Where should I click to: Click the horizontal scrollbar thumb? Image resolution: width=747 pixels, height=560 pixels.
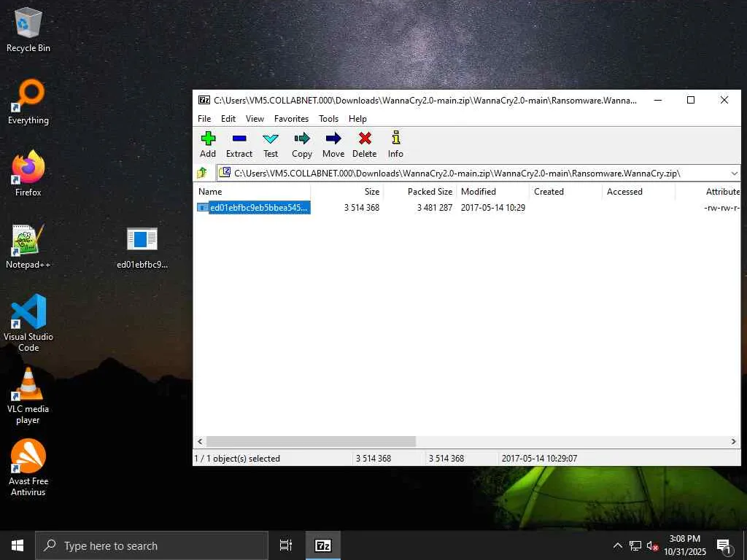[311, 441]
